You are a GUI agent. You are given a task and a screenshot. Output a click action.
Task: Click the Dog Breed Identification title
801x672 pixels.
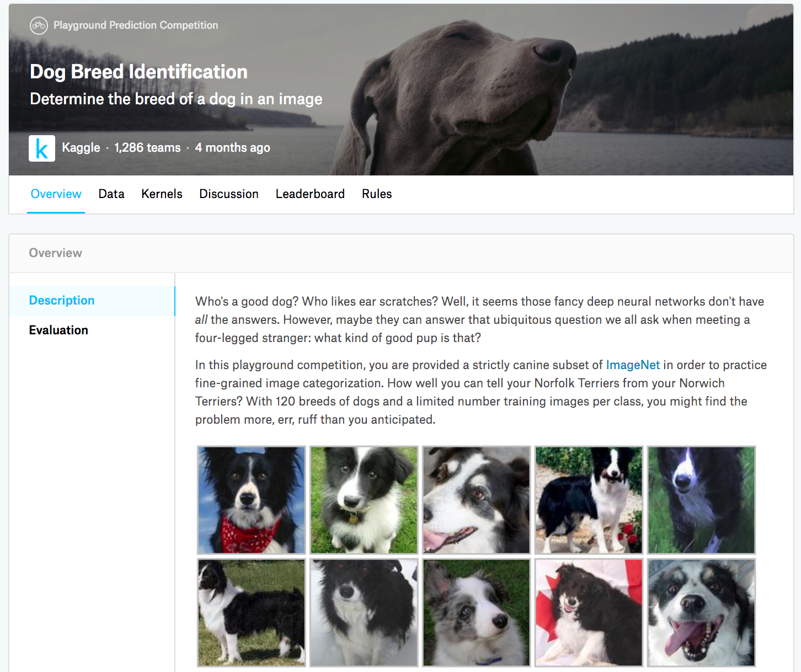(x=138, y=72)
